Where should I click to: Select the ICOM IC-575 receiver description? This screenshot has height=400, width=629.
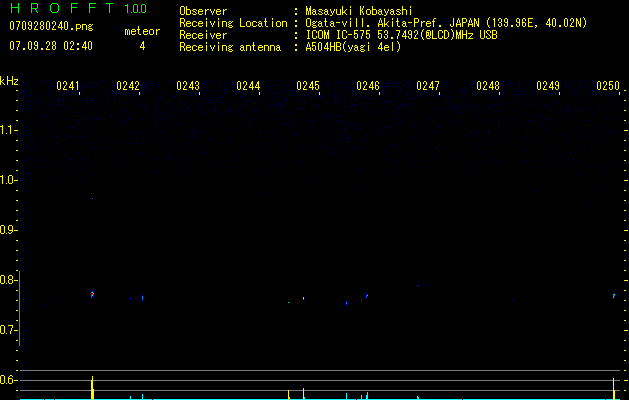coord(401,35)
